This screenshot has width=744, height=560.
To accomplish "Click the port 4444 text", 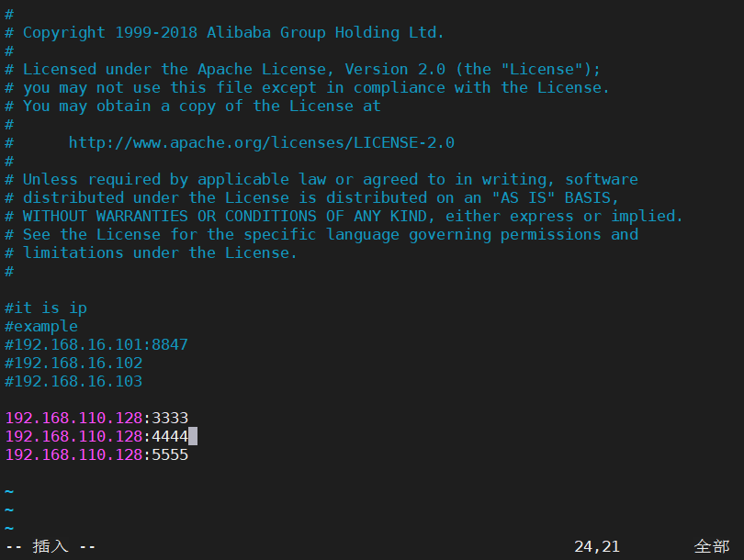I will click(170, 436).
